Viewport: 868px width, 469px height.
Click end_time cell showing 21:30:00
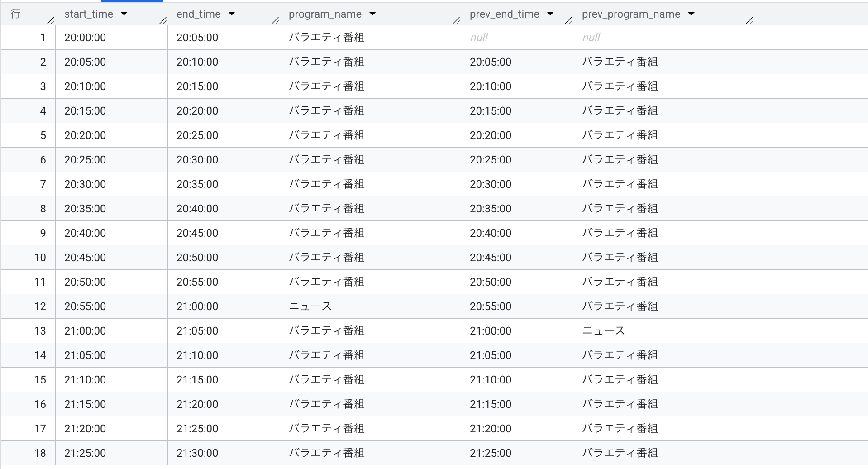pos(197,453)
